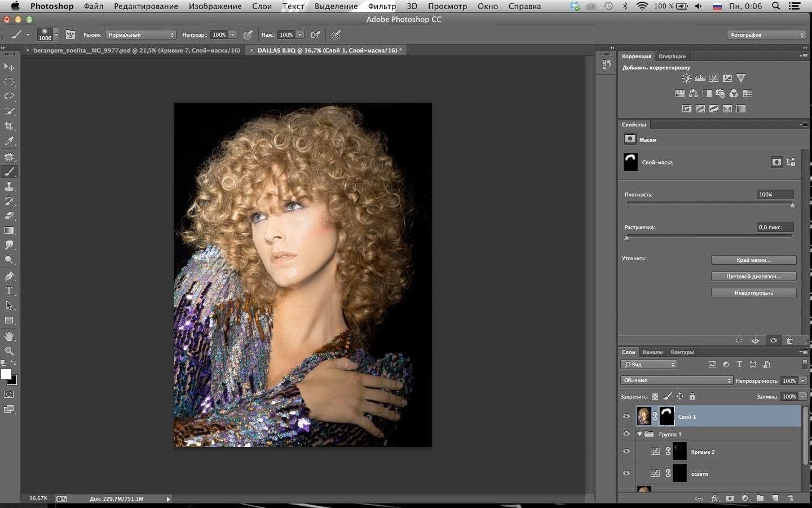
Task: Create a new layer from Layers panel footer
Action: tap(775, 498)
